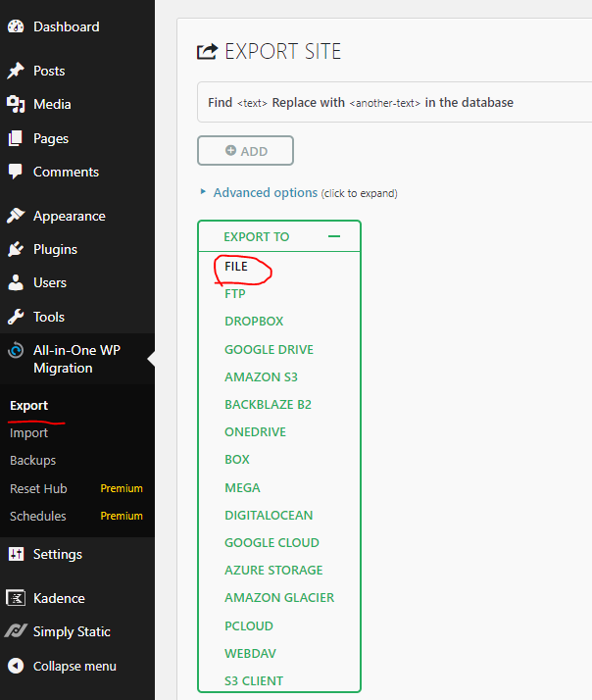This screenshot has height=700, width=592.
Task: Click the Collapse menu arrow icon
Action: point(16,666)
